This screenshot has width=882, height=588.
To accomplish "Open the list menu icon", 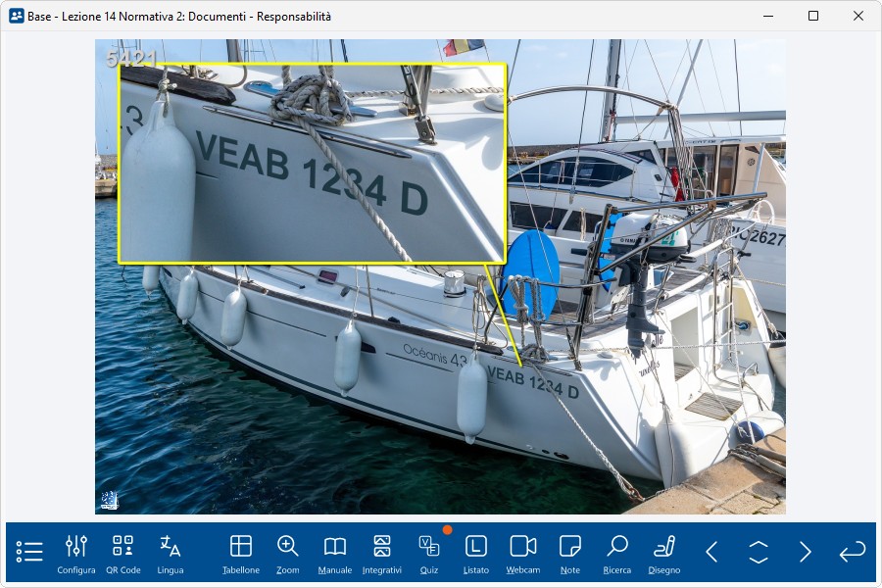I will pyautogui.click(x=29, y=552).
